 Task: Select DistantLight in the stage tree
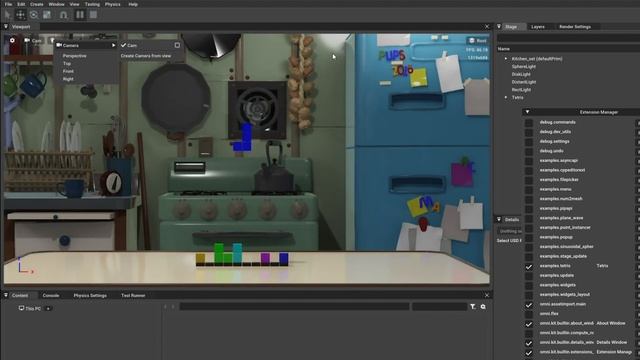524,82
